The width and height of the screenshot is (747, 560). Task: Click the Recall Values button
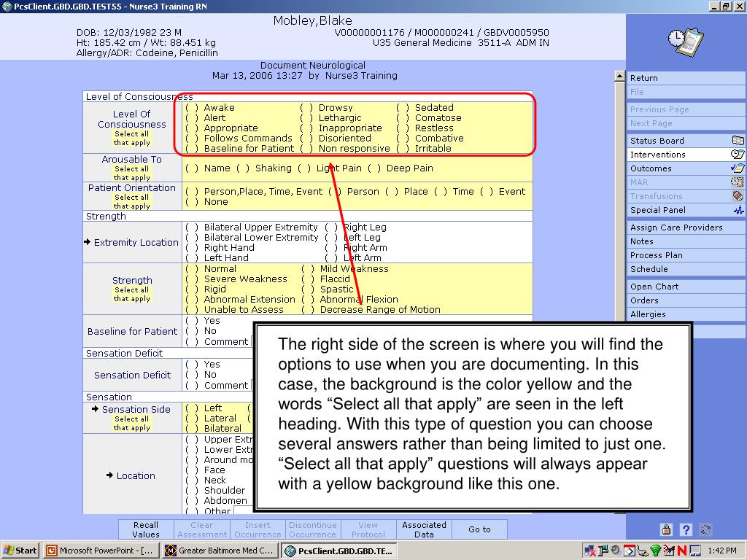click(x=146, y=529)
